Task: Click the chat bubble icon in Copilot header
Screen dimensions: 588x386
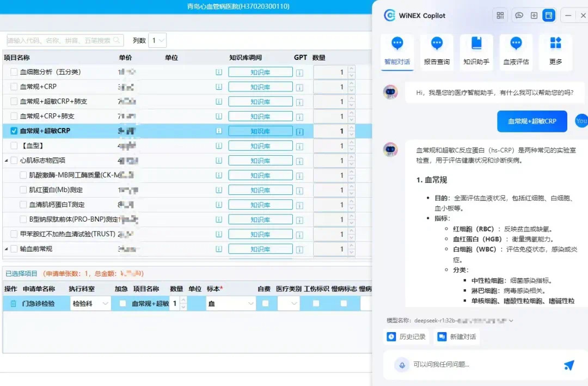Action: pyautogui.click(x=519, y=15)
